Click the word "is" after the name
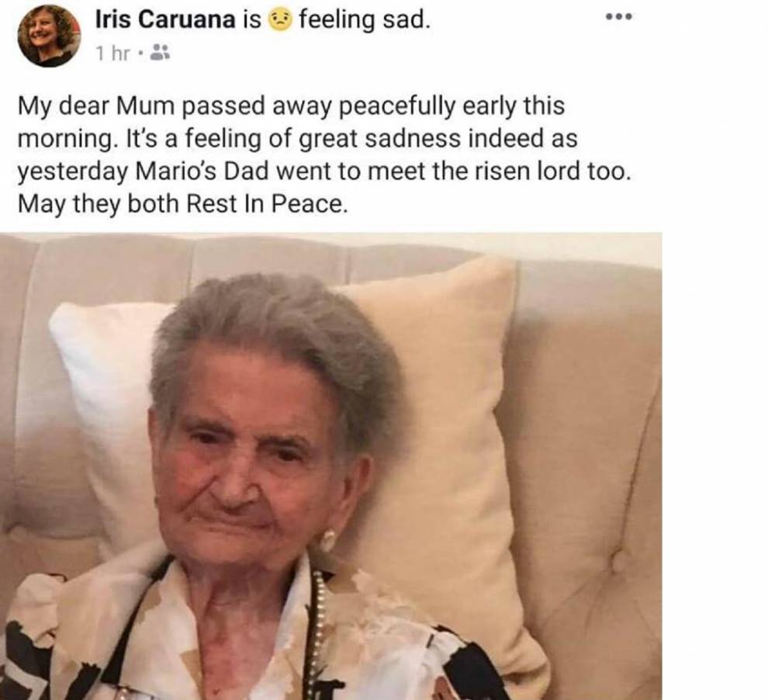Screen dimensions: 768x700 click(x=252, y=20)
